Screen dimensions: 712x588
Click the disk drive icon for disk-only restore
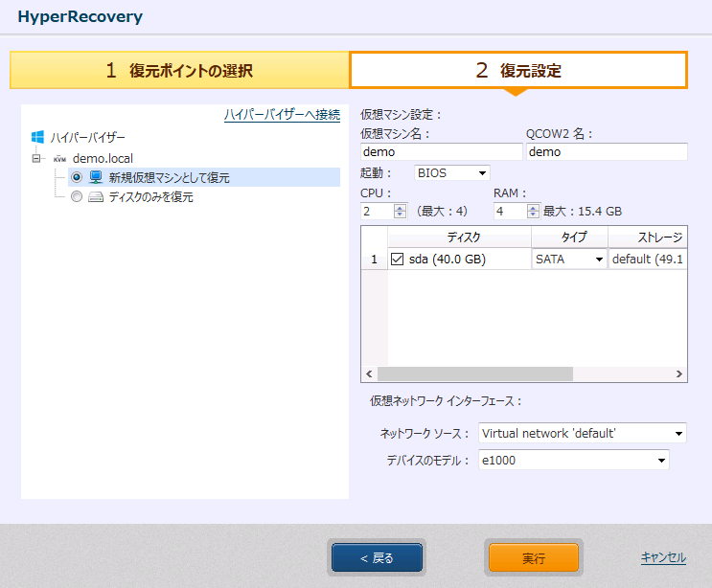(96, 197)
